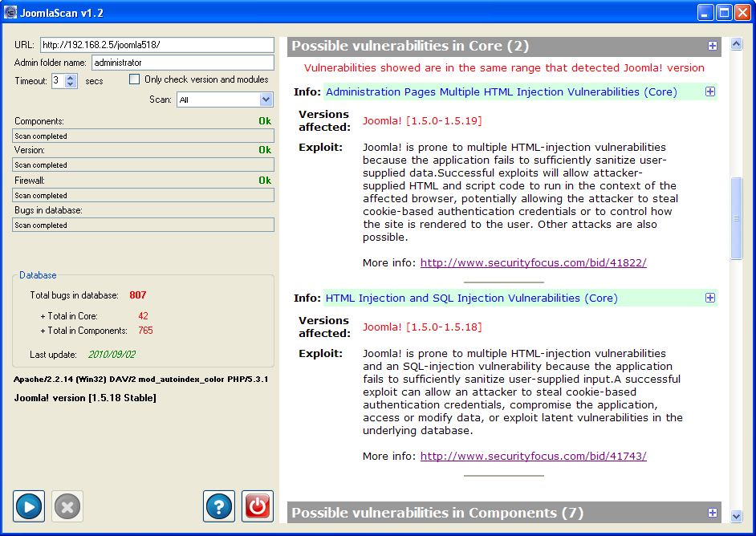Toggle Administration Pages HTML Injection entry plus
The height and width of the screenshot is (536, 756).
point(710,91)
